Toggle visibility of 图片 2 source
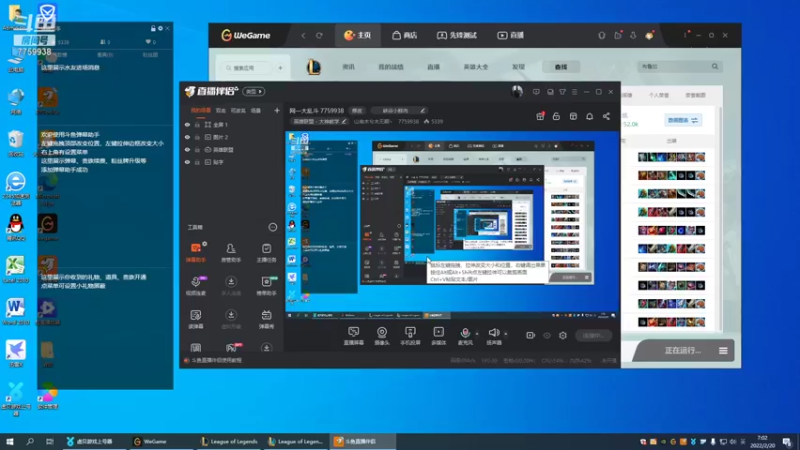This screenshot has width=800, height=450. [x=187, y=137]
